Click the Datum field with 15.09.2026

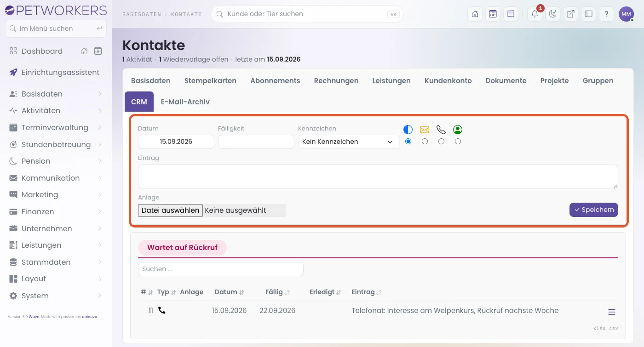coord(176,142)
